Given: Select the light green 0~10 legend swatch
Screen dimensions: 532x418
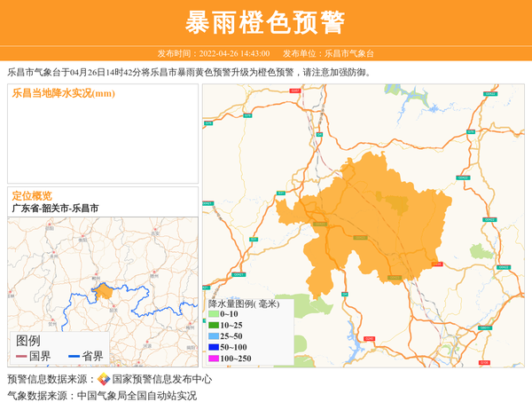Looking at the screenshot, I should click(x=214, y=314).
